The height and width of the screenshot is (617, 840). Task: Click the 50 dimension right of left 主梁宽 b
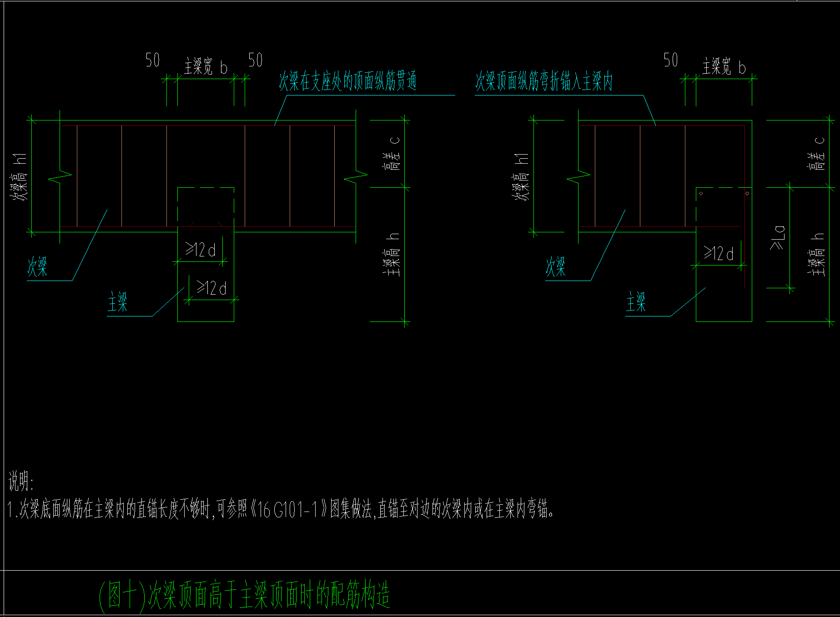coord(256,60)
